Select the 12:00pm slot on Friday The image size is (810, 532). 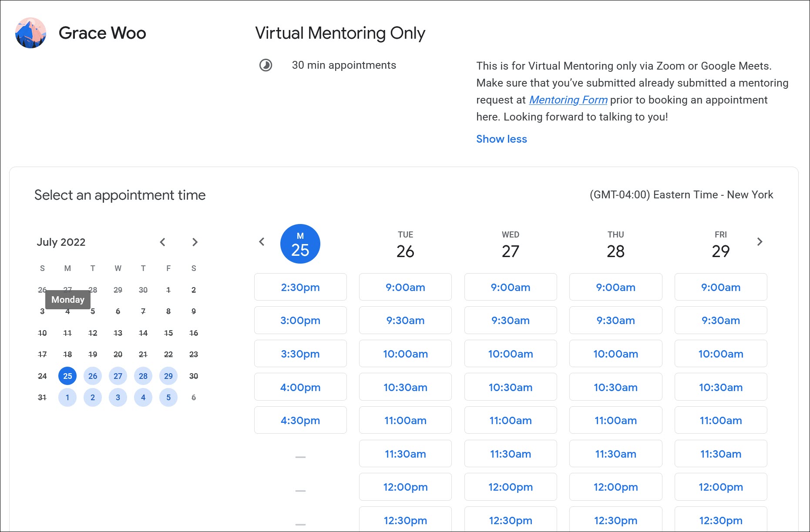(x=721, y=487)
